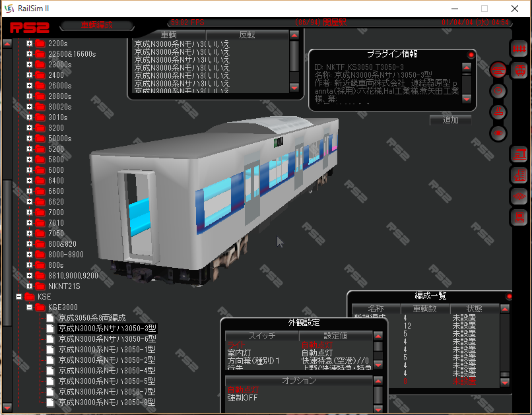This screenshot has height=415, width=532.
Task: Click tree panel scroll-up arrow
Action: pos(7,44)
